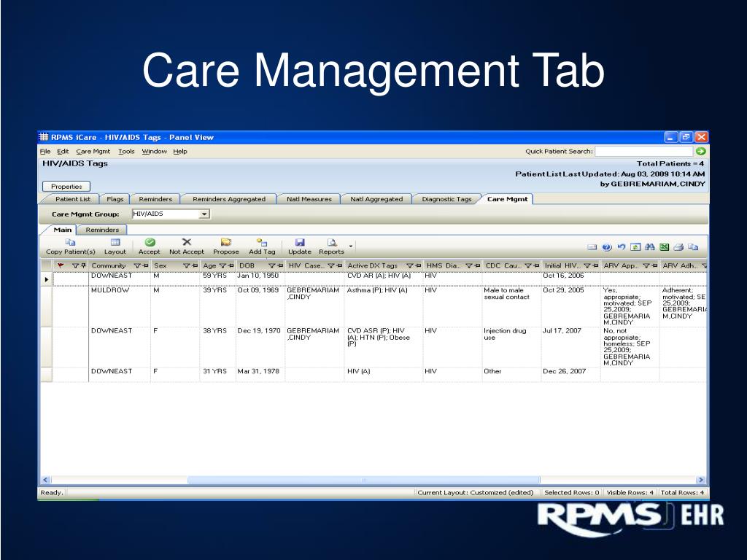This screenshot has height=560, width=747.
Task: Click the pin icon in CDC Cau.. column
Action: point(536,265)
